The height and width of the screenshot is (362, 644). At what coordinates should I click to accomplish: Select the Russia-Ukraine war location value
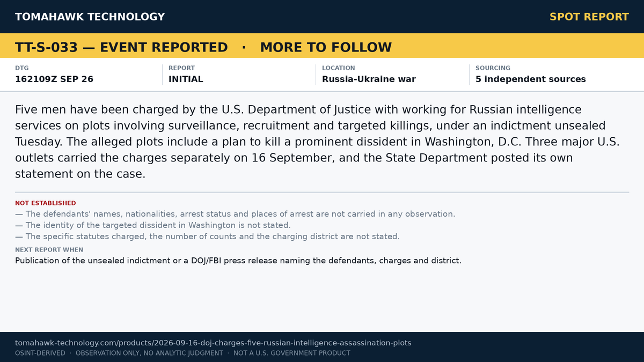[369, 79]
